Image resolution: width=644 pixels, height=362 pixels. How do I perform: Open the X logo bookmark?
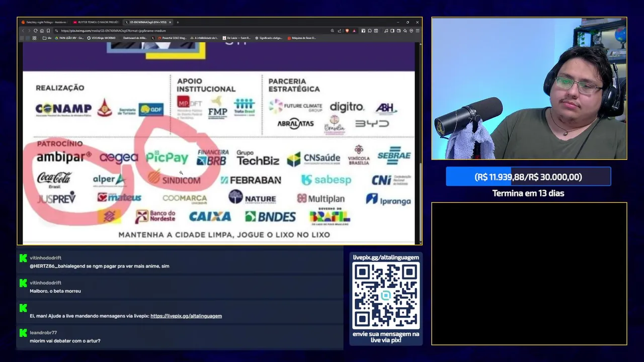(x=153, y=38)
